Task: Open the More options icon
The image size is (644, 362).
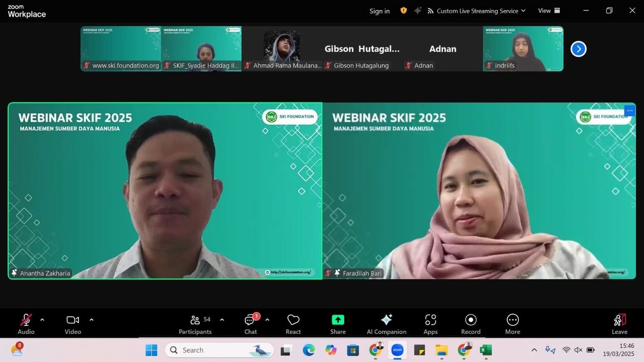Action: click(x=512, y=323)
